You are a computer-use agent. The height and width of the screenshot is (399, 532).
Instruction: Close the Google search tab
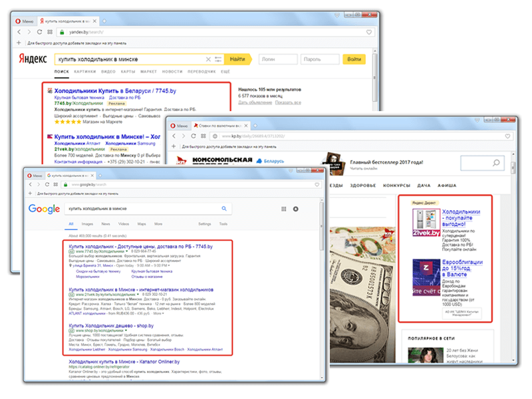click(x=91, y=176)
